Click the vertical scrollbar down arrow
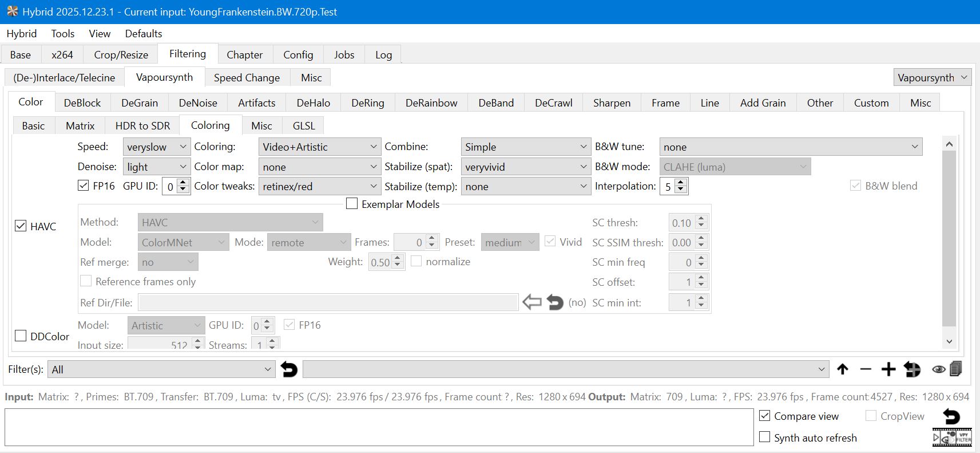This screenshot has height=453, width=980. (x=949, y=341)
